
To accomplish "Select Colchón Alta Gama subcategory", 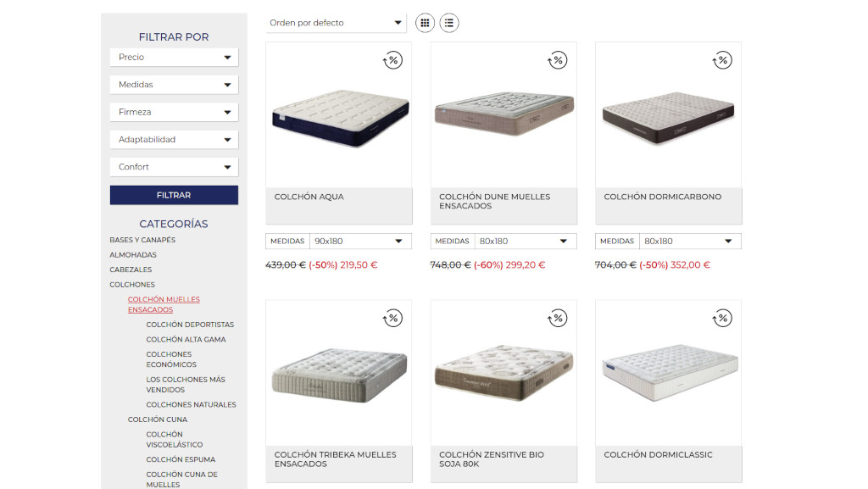I will [186, 340].
